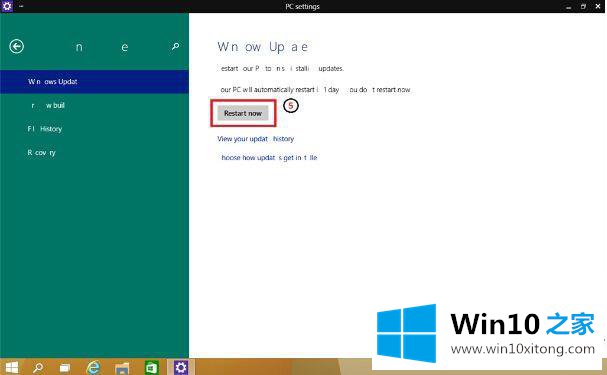Open the Preview builds sidebar entry

(94, 105)
